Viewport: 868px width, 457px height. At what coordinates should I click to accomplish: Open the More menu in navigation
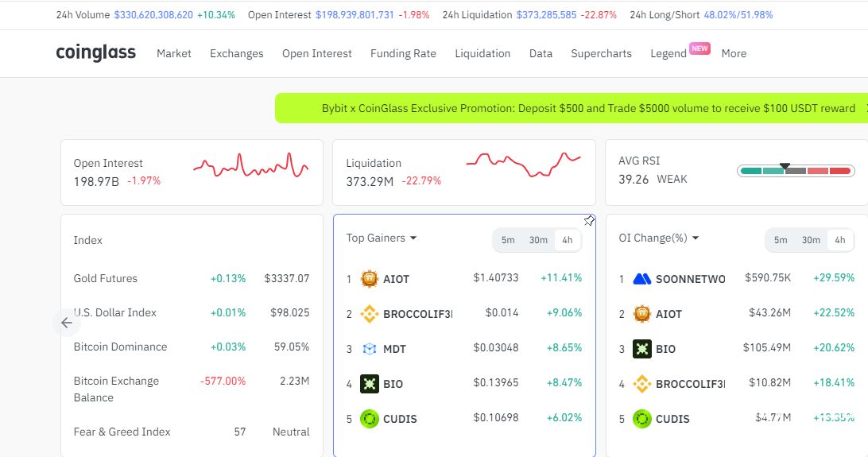tap(734, 53)
